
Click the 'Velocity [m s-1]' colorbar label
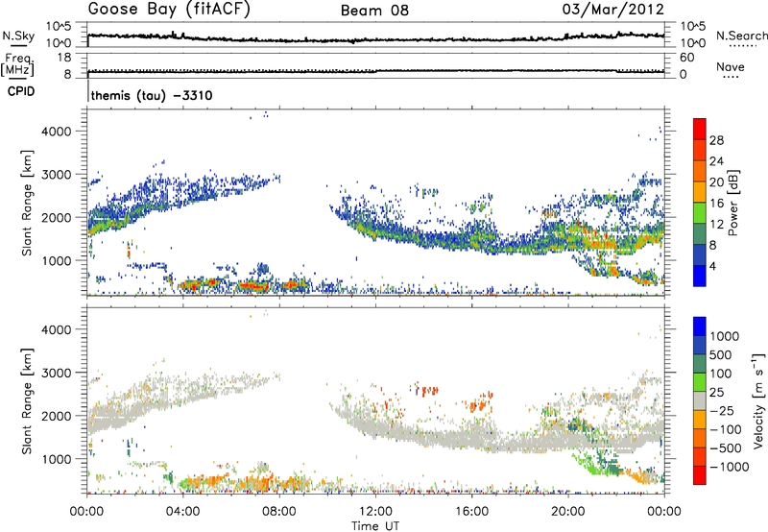tap(758, 400)
